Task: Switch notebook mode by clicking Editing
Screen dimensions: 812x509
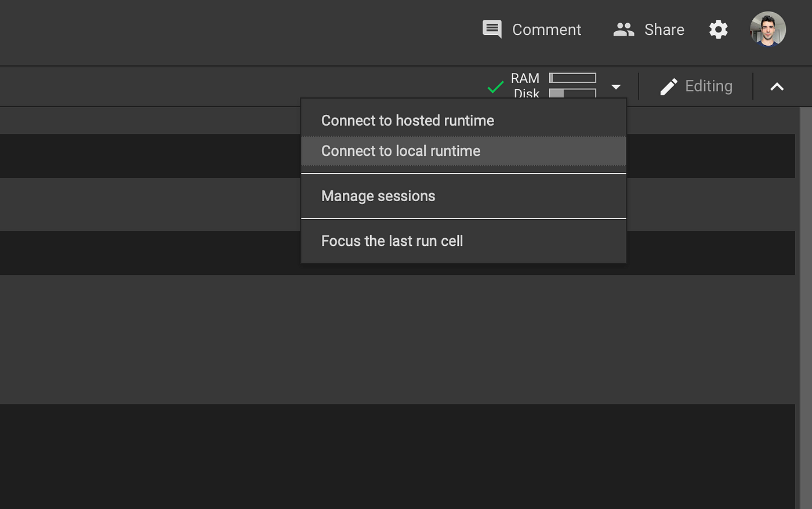Action: 709,86
